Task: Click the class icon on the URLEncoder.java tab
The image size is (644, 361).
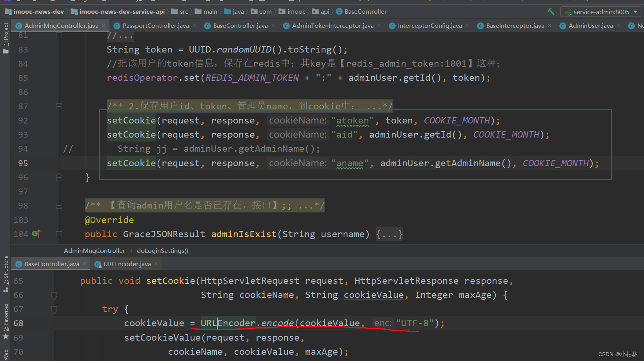Action: tap(98, 264)
